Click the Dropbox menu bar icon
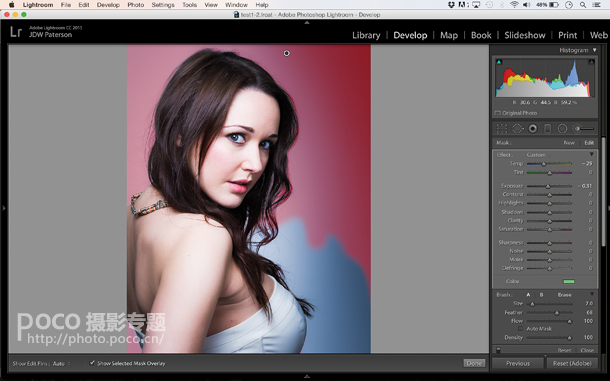This screenshot has height=381, width=610. [451, 5]
